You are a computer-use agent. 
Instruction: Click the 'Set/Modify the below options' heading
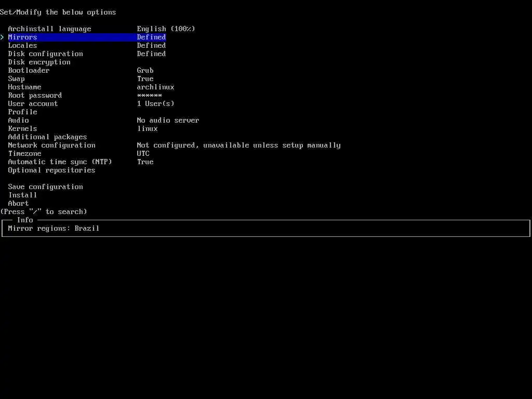[58, 12]
